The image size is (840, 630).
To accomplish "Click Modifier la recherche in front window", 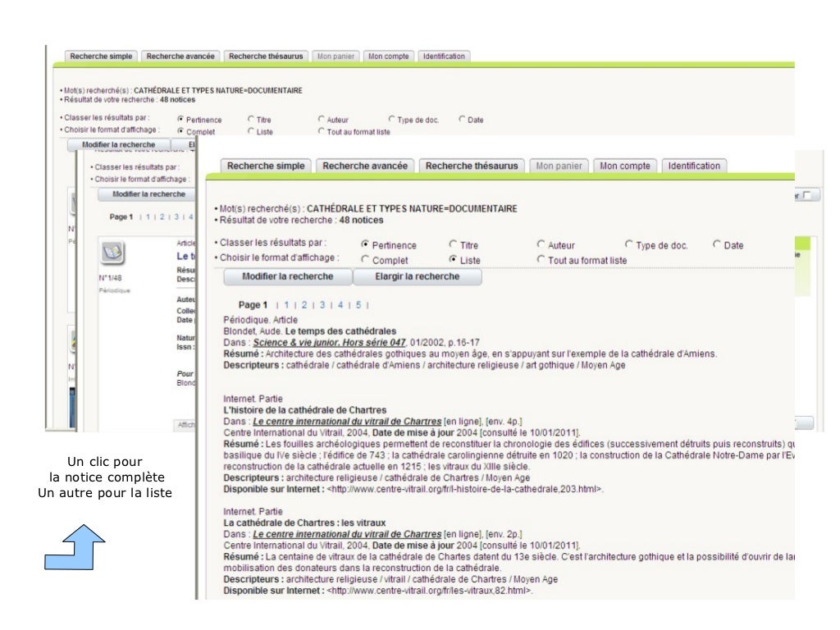I will [x=288, y=276].
